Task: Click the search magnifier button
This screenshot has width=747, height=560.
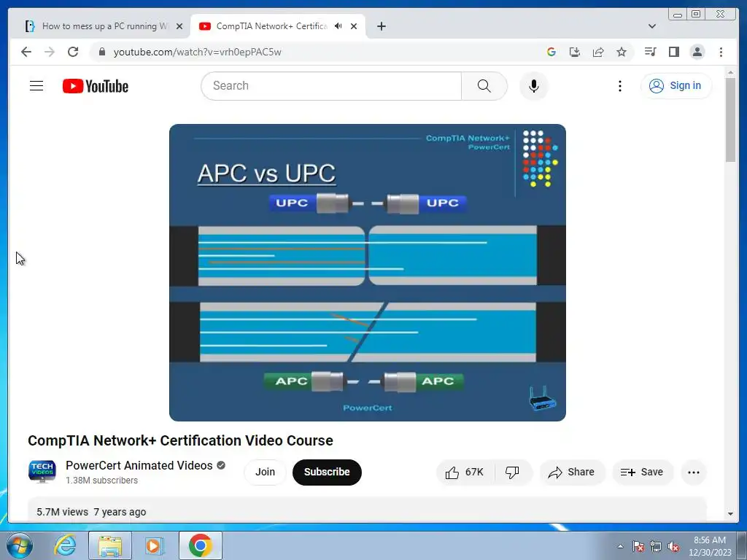Action: (x=484, y=86)
